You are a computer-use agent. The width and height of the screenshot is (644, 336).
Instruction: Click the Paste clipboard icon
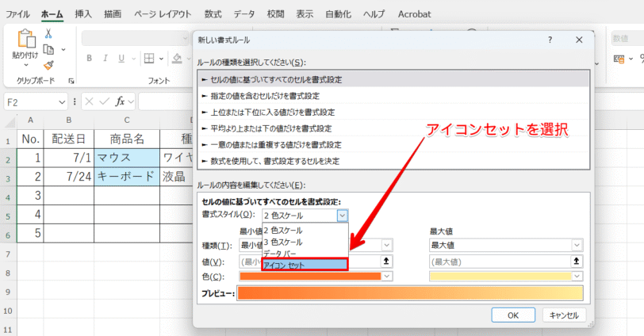tap(25, 39)
